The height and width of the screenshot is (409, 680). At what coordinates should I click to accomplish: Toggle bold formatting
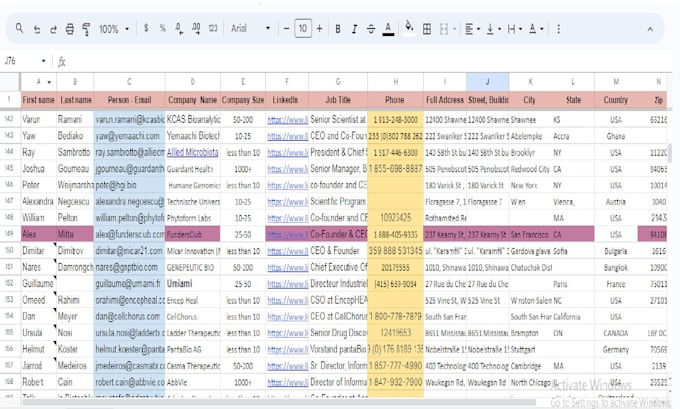point(337,29)
